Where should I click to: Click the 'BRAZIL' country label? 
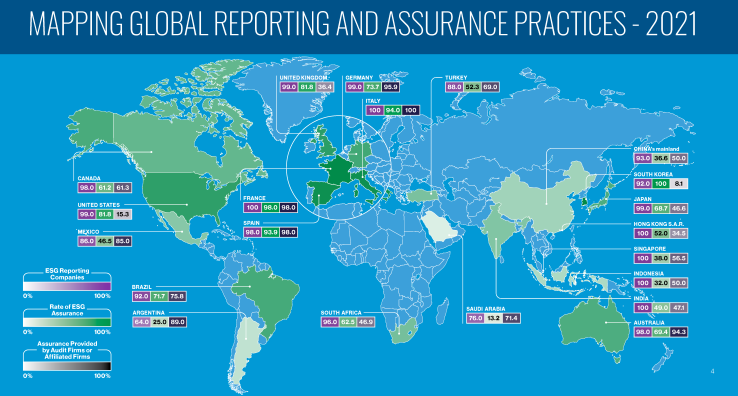pos(142,287)
